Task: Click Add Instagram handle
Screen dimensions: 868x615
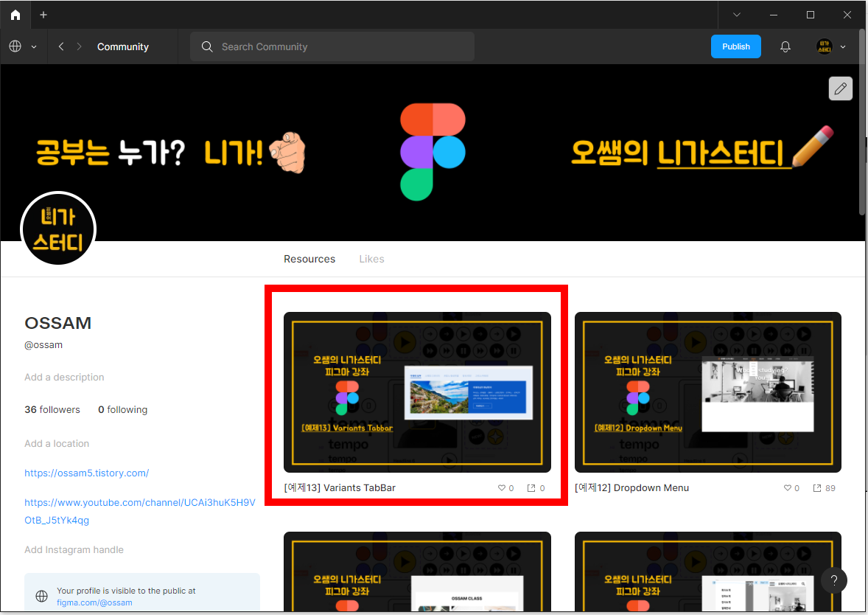Action: (74, 550)
